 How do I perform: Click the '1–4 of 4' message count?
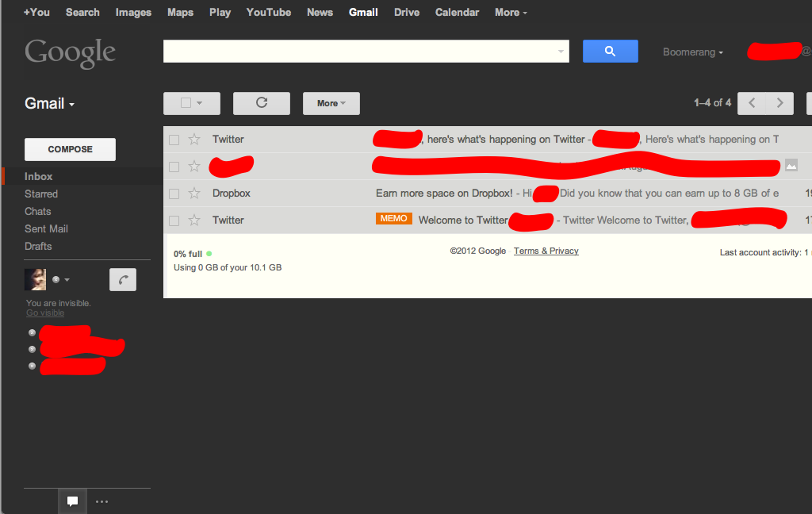click(712, 102)
